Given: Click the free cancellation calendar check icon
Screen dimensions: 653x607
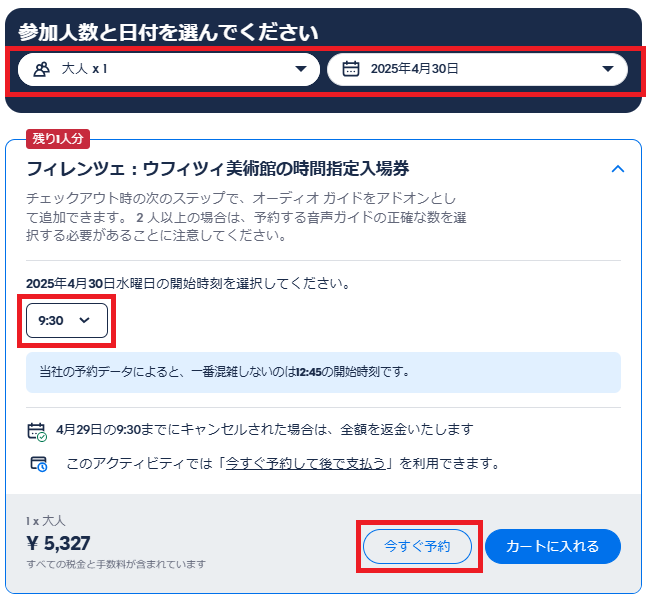Looking at the screenshot, I should [37, 432].
